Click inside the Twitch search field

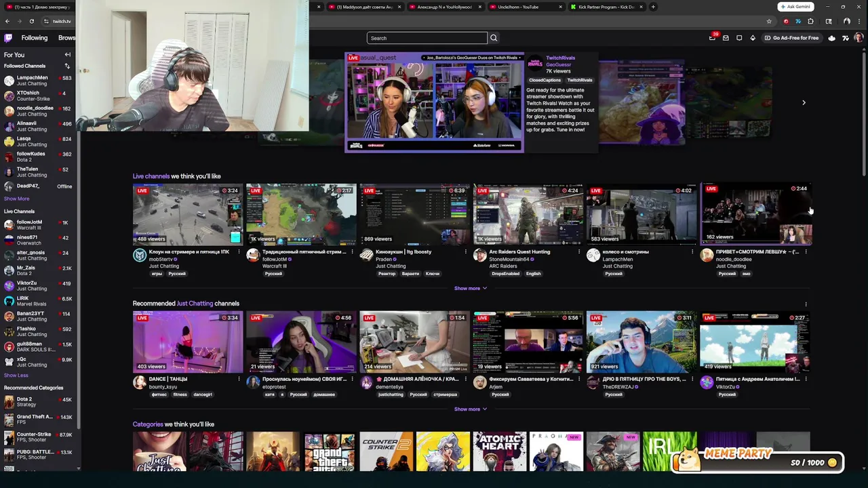[x=427, y=38]
